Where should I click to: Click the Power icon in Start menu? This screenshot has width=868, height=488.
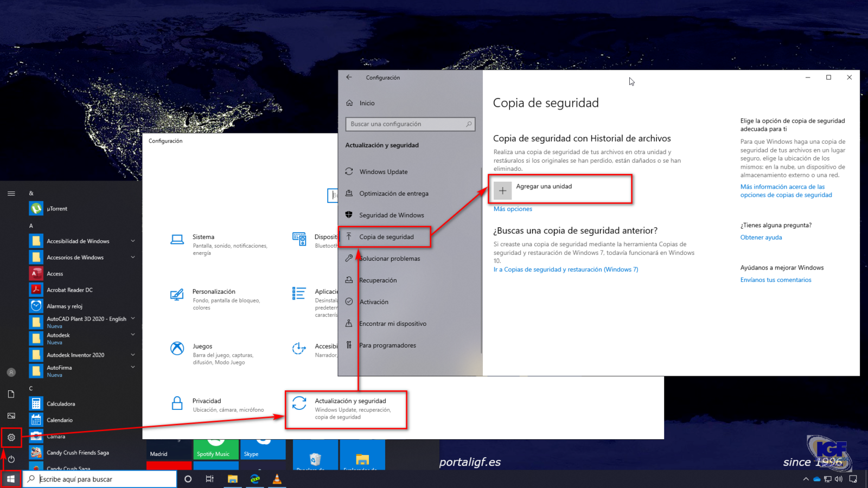11,459
